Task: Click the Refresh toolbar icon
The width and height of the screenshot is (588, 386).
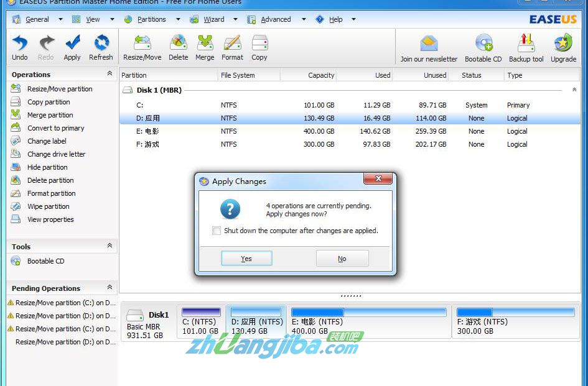Action: 101,44
